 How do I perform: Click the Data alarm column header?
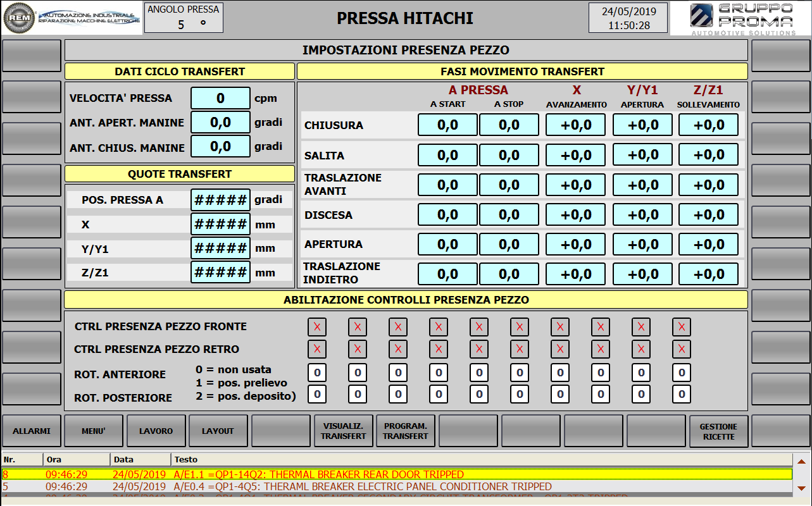pyautogui.click(x=141, y=459)
